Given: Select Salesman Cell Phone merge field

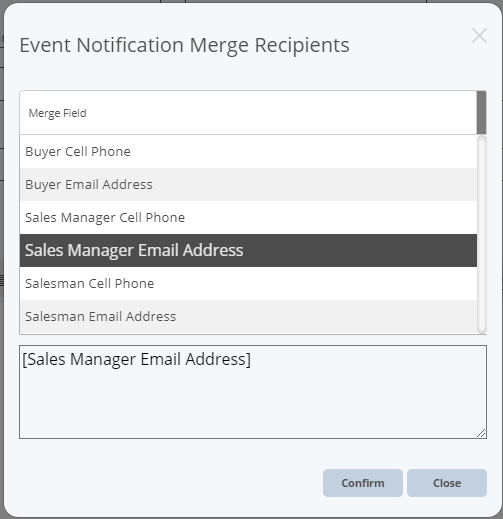Looking at the screenshot, I should (248, 283).
